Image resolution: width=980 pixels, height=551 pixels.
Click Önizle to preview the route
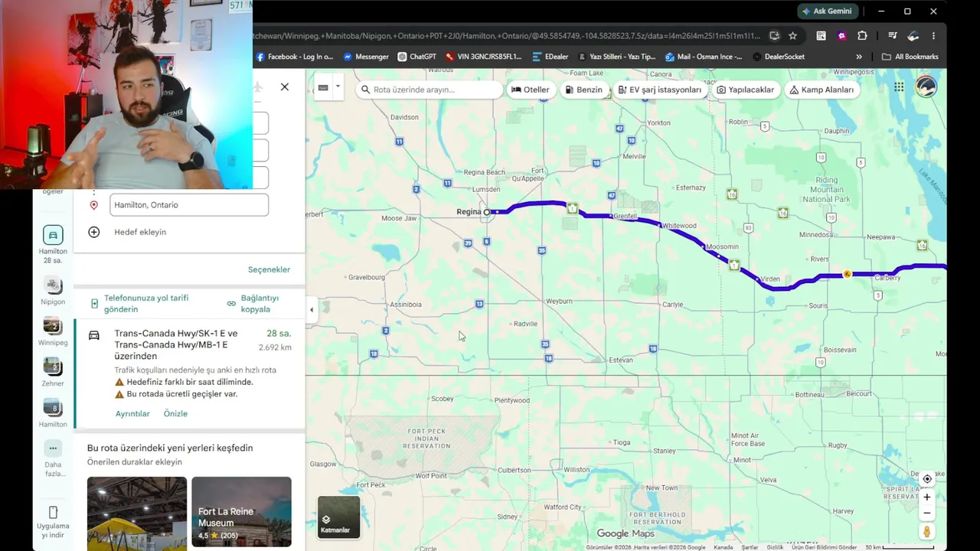175,413
